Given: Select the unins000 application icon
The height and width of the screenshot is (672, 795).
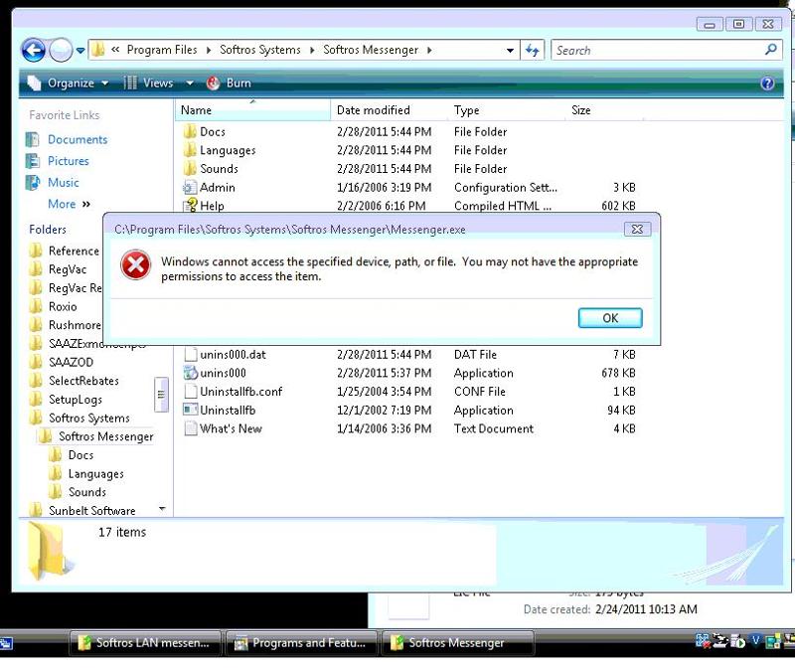Looking at the screenshot, I should click(190, 373).
